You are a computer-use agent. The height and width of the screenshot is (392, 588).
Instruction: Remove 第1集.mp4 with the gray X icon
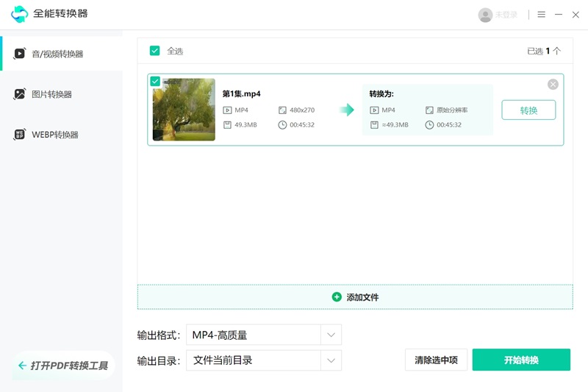[x=553, y=85]
